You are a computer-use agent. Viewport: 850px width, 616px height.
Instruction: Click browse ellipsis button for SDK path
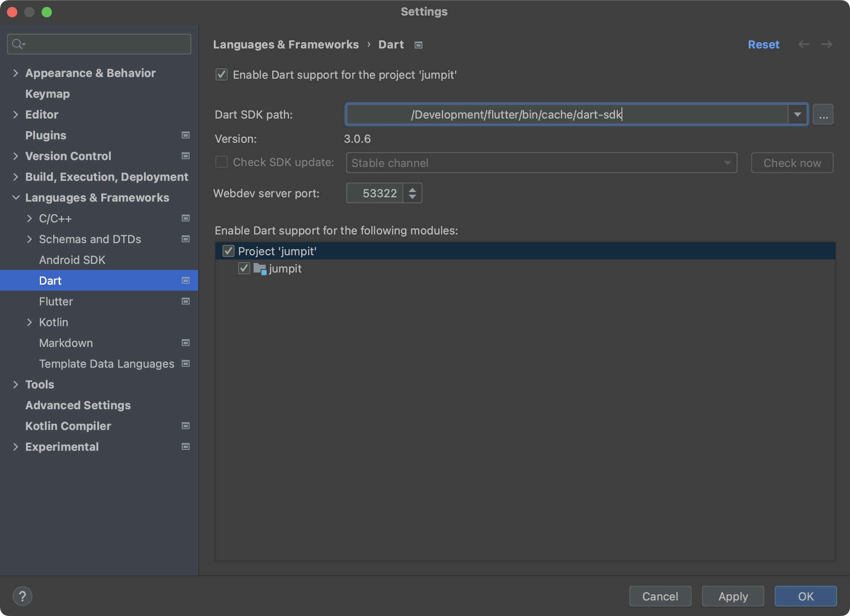click(x=823, y=115)
